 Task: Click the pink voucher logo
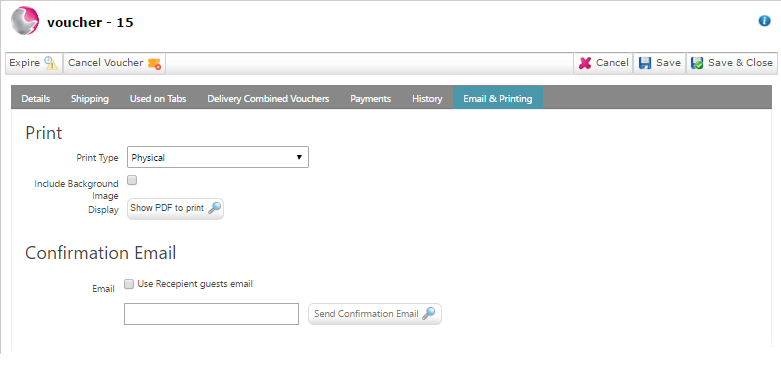click(x=25, y=21)
